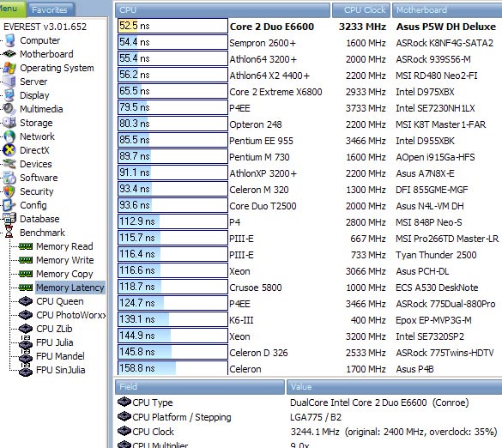The image size is (502, 448).
Task: Click the Software CD icon
Action: (x=9, y=178)
